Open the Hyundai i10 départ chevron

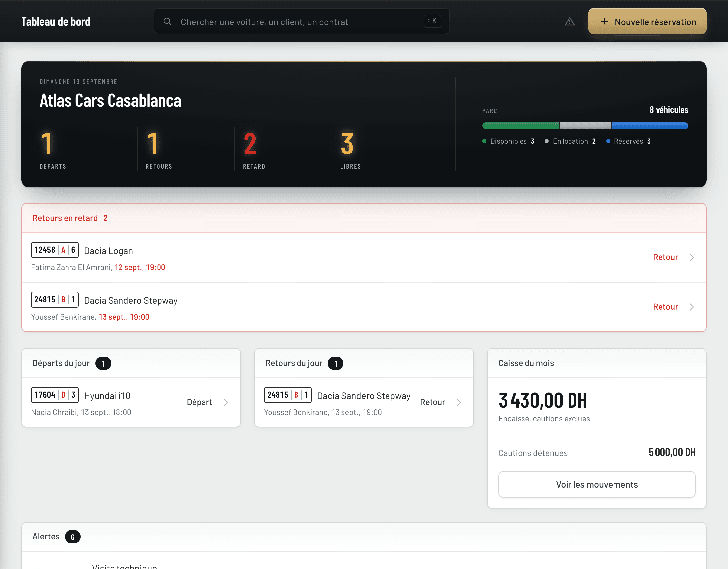(x=226, y=402)
